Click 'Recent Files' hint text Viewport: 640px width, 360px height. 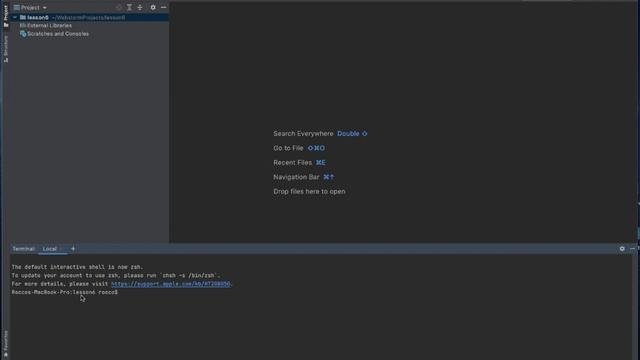(x=292, y=162)
